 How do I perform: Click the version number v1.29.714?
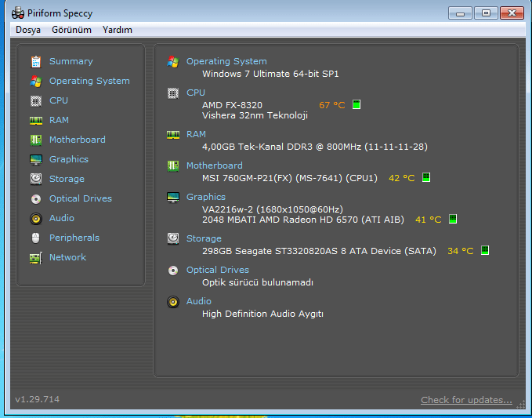click(38, 399)
